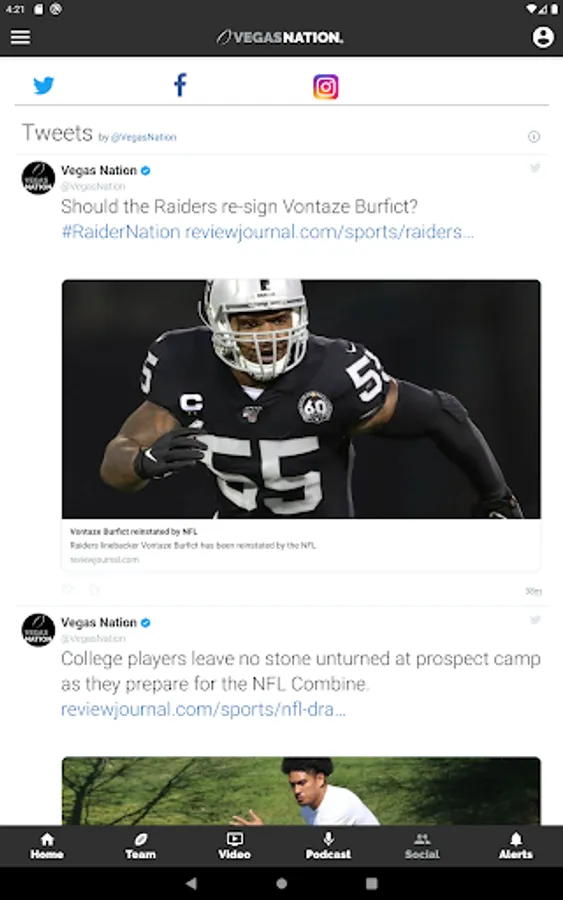The image size is (563, 900).
Task: Open the user account profile icon
Action: (x=543, y=37)
